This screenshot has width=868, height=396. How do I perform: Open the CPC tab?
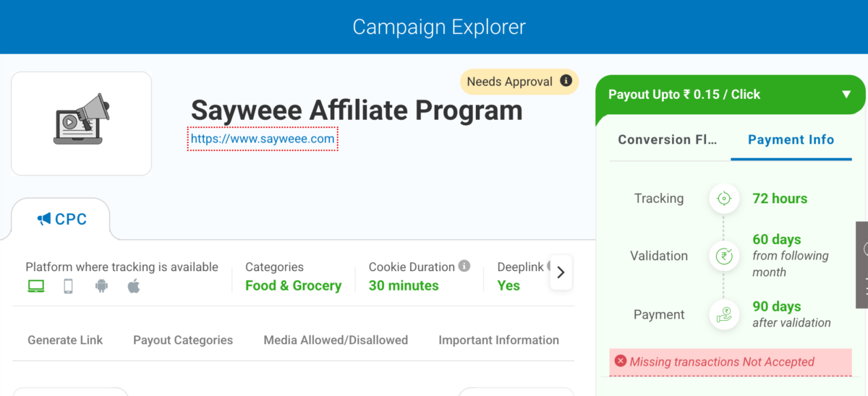(61, 219)
